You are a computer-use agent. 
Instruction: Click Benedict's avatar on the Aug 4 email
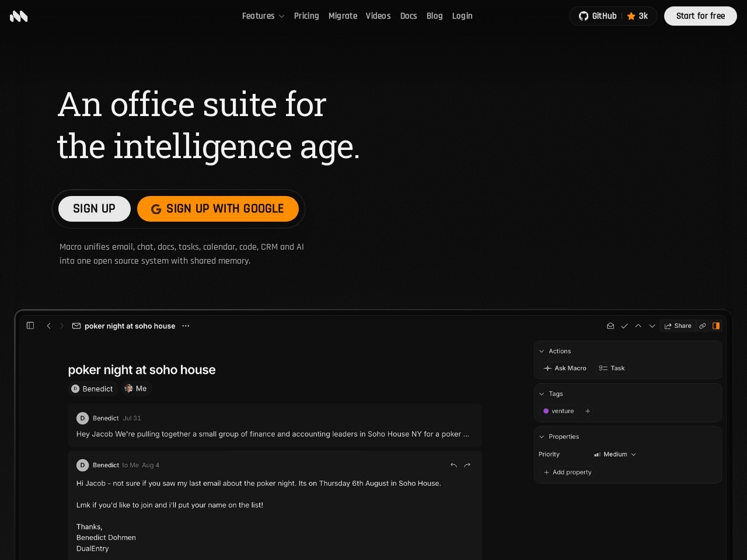click(x=82, y=465)
